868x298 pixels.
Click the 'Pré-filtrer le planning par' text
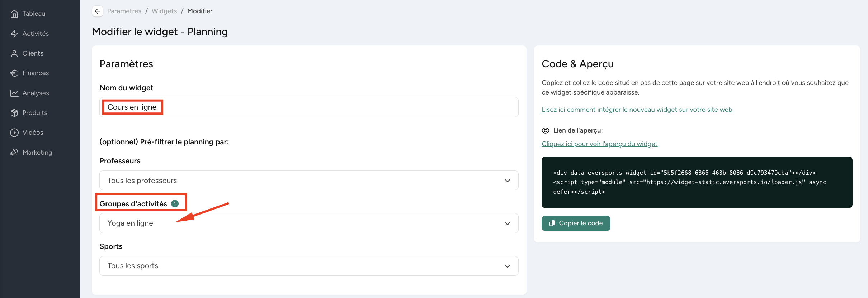click(x=184, y=142)
